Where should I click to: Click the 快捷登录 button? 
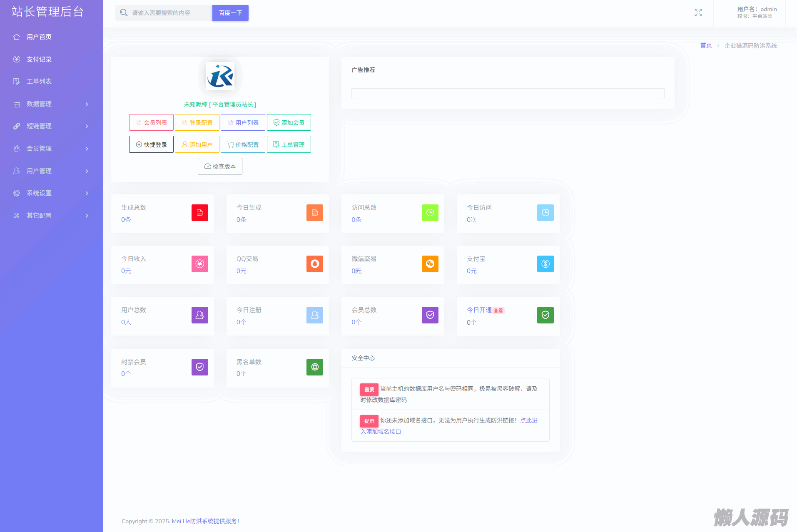pos(151,144)
